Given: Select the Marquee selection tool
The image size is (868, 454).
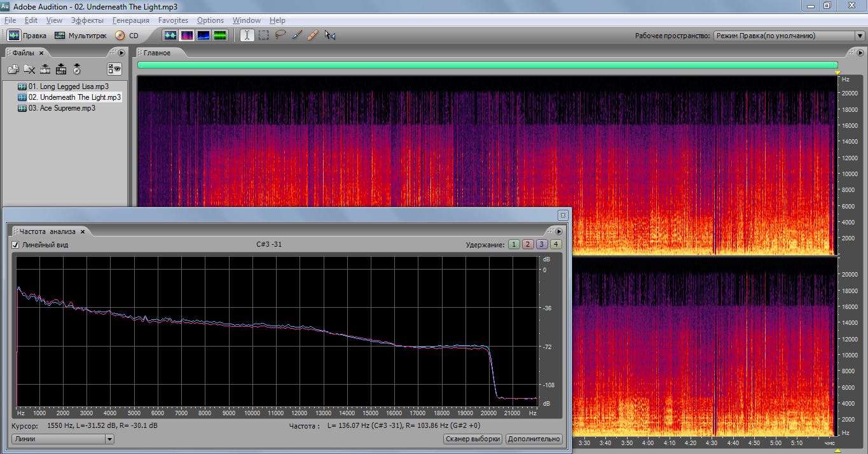Looking at the screenshot, I should coord(263,36).
